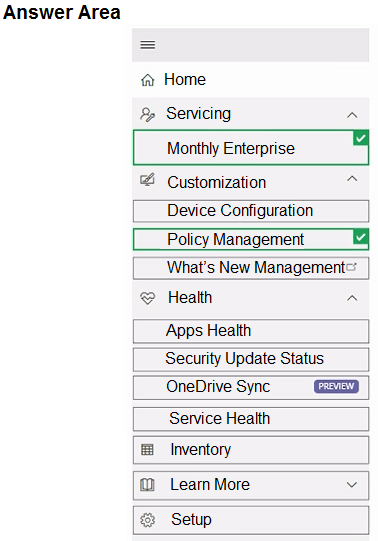
Task: Toggle the green checkmark on Monthly Enterprise
Action: point(361,138)
